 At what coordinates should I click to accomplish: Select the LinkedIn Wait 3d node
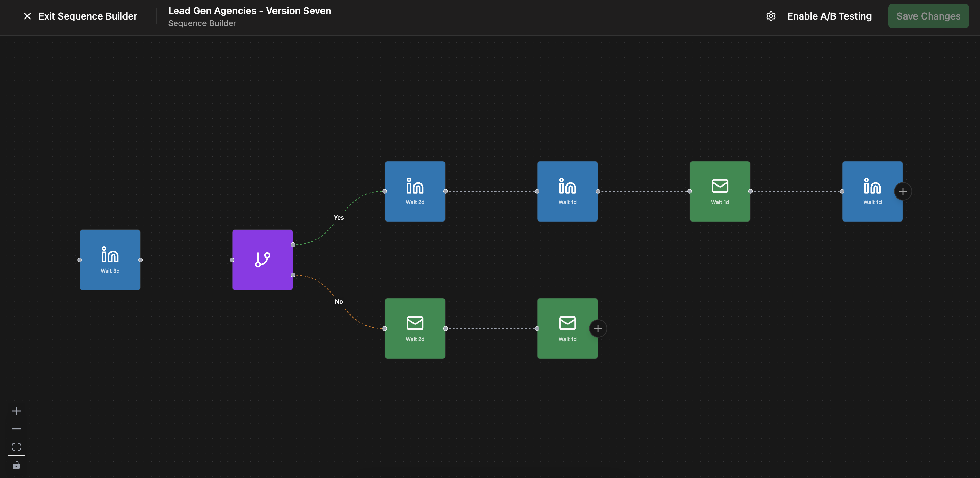110,260
